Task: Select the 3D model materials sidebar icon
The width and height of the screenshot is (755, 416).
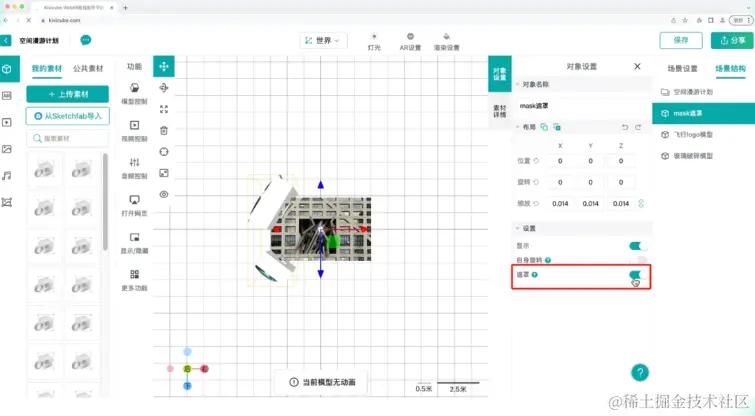Action: tap(7, 69)
